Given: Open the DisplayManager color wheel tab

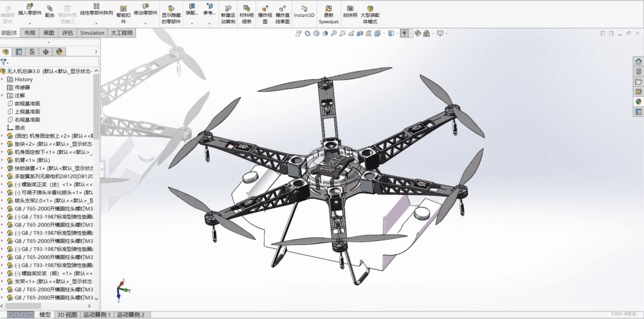Looking at the screenshot, I should (x=59, y=52).
